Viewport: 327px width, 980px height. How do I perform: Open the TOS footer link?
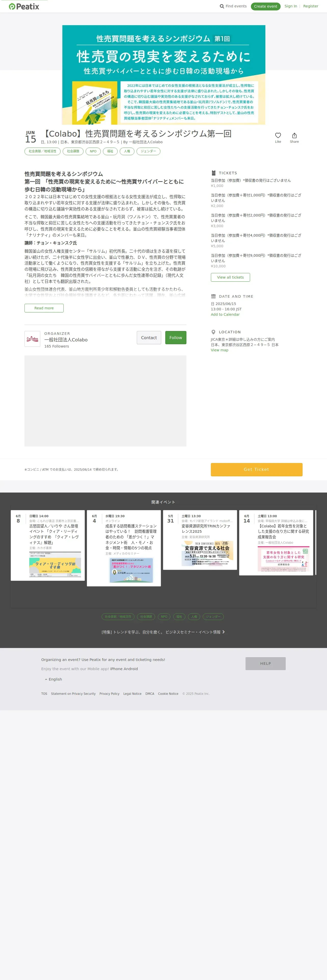click(x=44, y=694)
